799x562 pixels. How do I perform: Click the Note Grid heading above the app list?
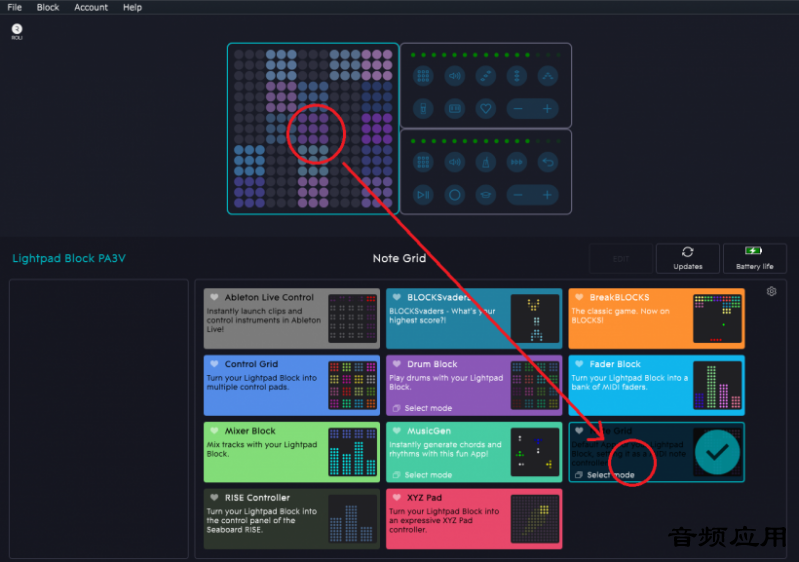point(399,258)
